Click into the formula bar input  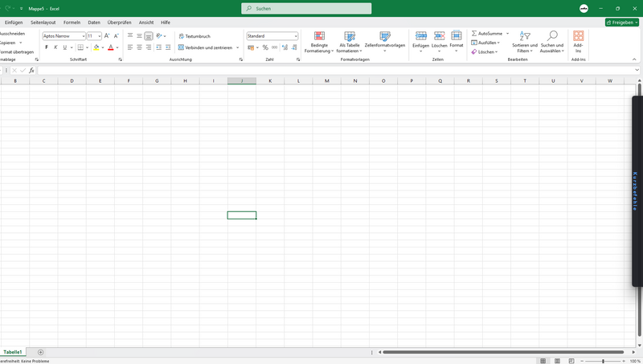(x=335, y=71)
